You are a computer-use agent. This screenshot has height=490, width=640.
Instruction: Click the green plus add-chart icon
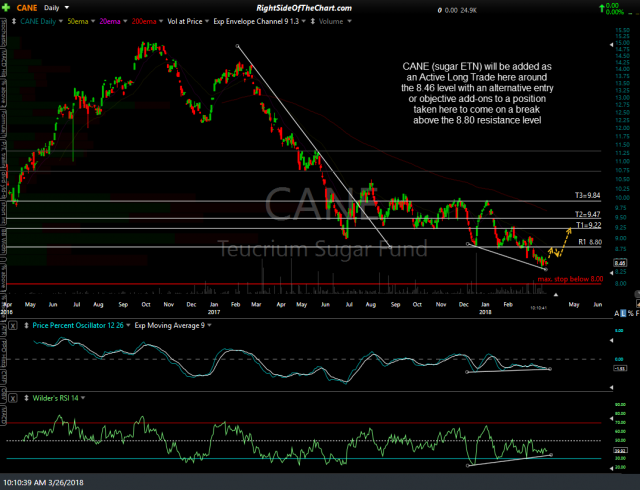tap(6, 8)
